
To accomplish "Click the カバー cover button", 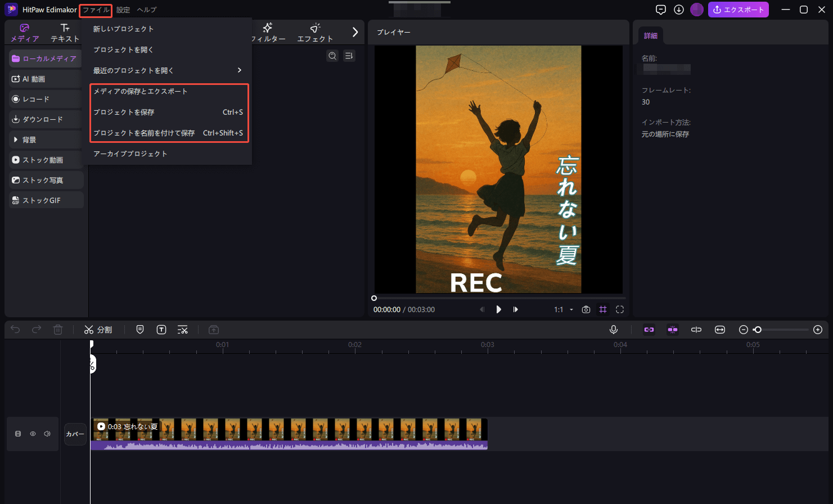I will point(75,434).
